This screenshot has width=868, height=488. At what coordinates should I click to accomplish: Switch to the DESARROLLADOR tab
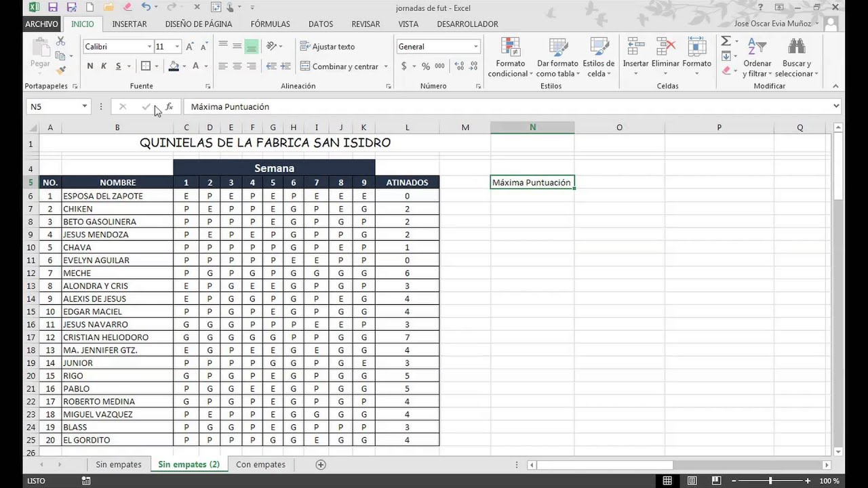tap(468, 24)
